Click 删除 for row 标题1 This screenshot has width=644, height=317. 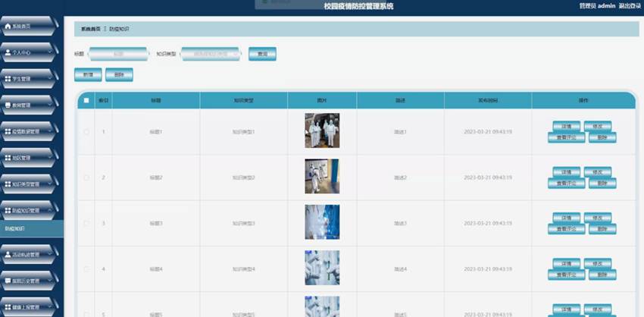[602, 138]
